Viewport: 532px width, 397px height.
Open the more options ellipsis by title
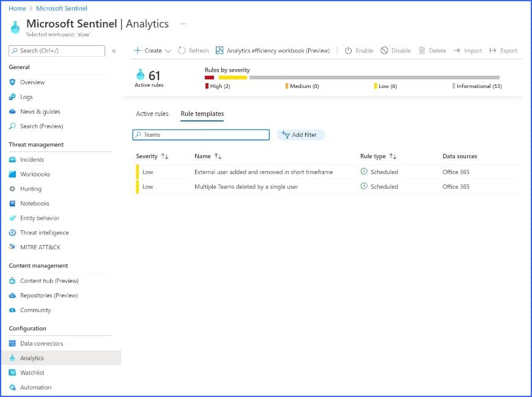pyautogui.click(x=183, y=24)
